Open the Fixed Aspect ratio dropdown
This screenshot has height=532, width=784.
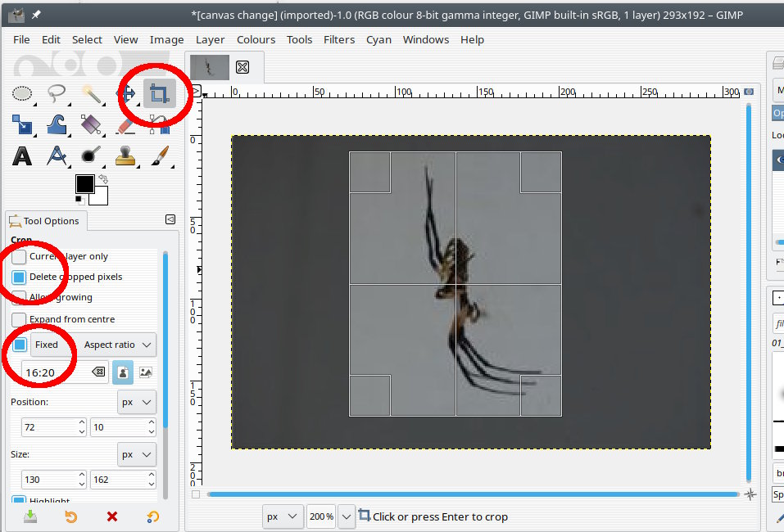[x=119, y=345]
